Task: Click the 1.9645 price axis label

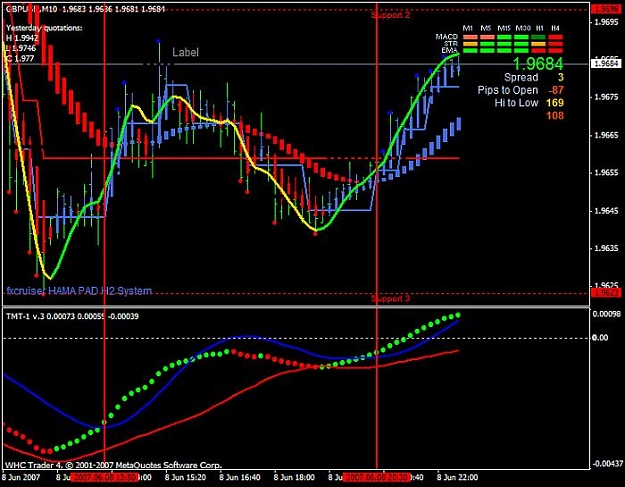Action: pos(606,210)
